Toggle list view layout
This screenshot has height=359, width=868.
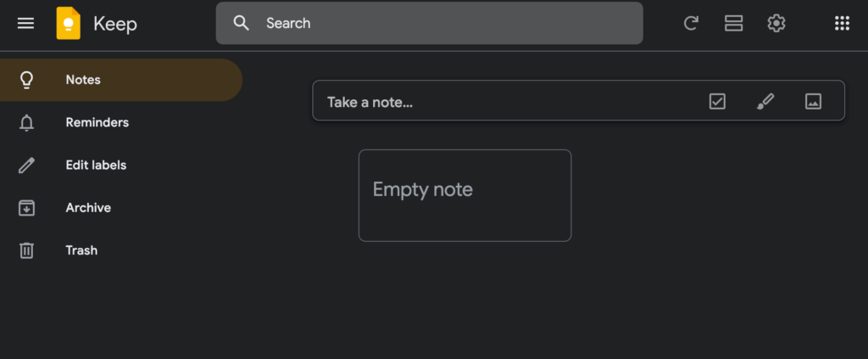click(733, 23)
